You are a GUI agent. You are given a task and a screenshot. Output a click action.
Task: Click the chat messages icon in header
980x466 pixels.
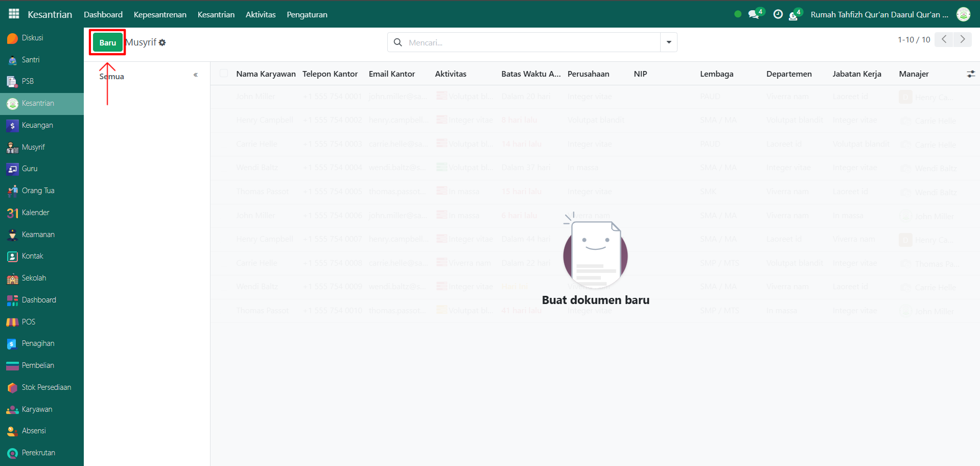point(754,14)
